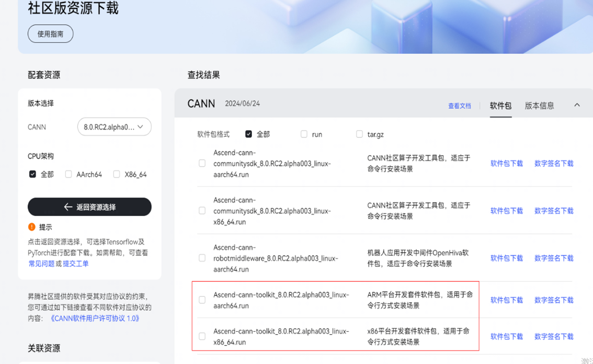Open the CANN version dropdown

click(114, 127)
